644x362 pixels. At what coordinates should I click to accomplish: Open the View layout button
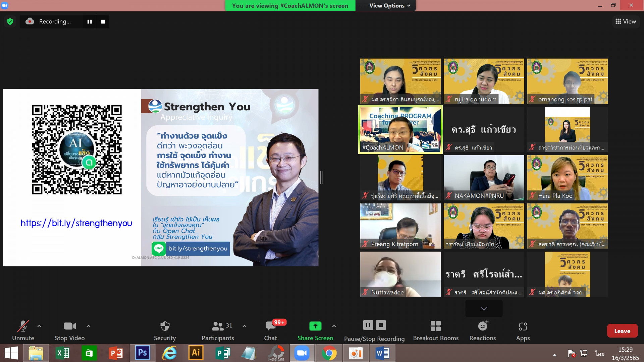626,21
